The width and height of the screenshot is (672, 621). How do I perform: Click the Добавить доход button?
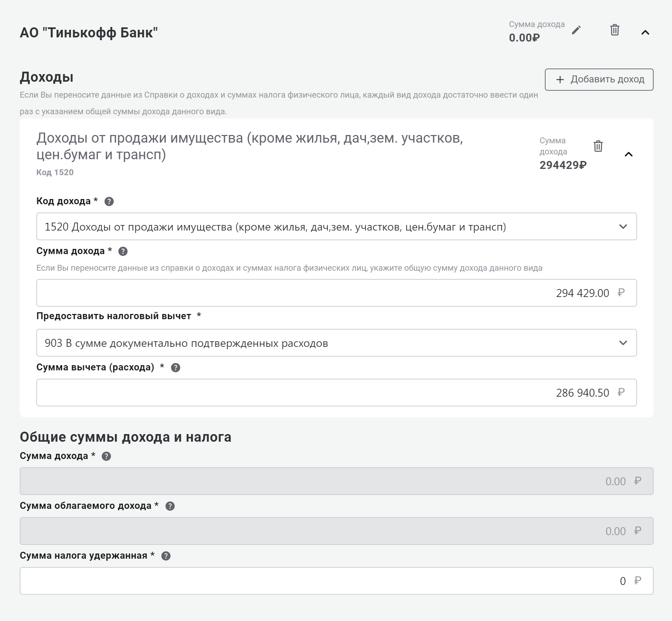coord(599,80)
